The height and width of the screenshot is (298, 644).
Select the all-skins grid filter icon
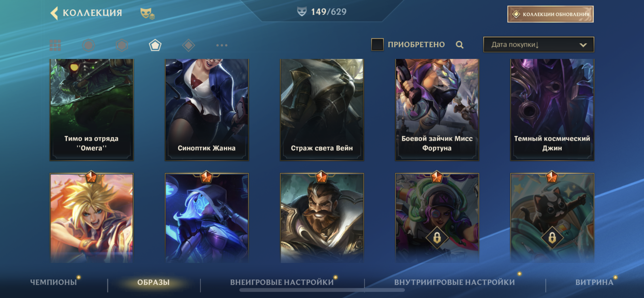click(x=55, y=45)
